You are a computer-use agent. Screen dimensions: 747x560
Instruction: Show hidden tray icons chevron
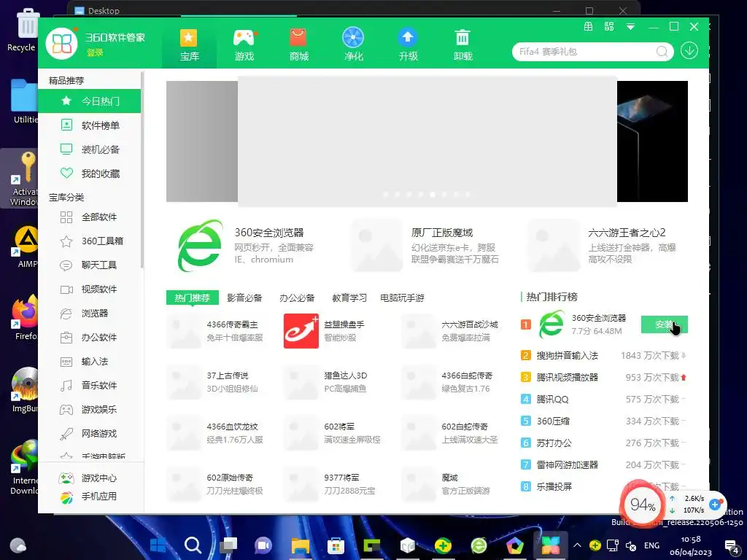click(x=577, y=545)
